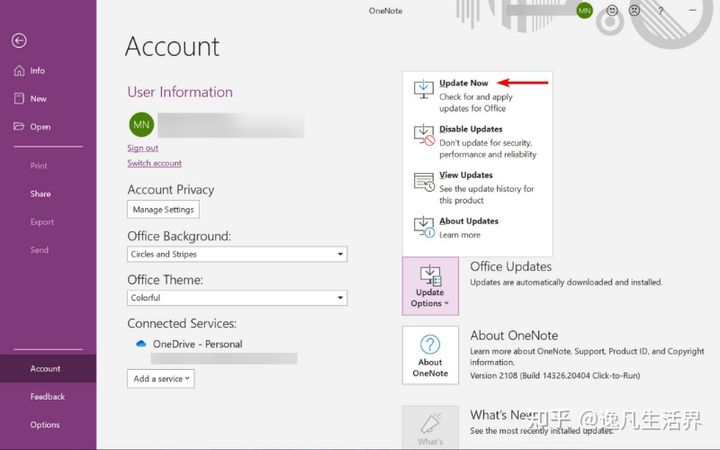
Task: Open the Add a service dropdown
Action: (161, 379)
